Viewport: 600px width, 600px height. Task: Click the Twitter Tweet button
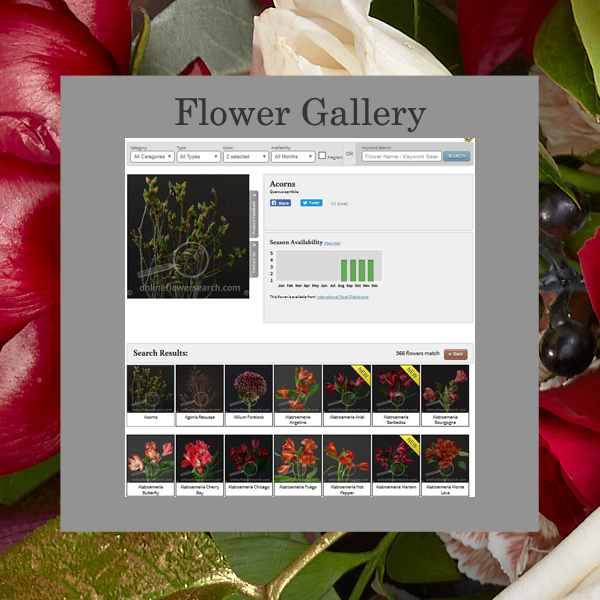311,203
